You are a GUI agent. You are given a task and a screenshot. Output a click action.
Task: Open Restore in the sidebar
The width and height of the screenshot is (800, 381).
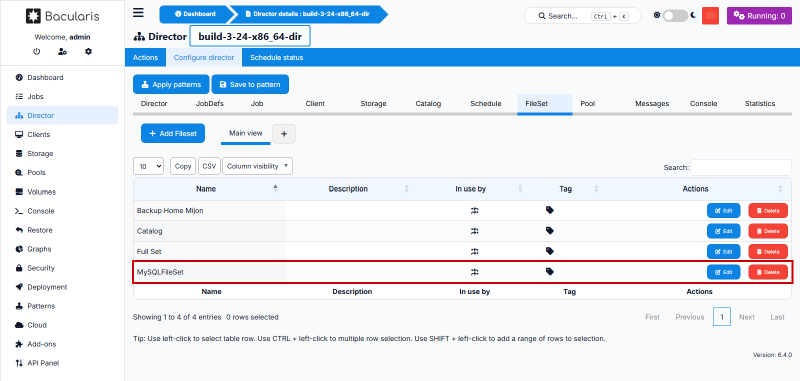pos(62,230)
